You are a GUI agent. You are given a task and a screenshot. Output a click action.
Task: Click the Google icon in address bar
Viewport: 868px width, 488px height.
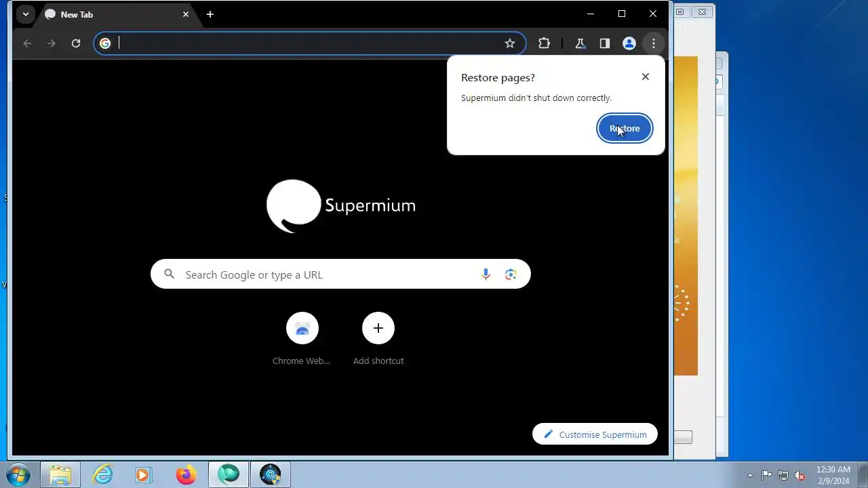[105, 43]
